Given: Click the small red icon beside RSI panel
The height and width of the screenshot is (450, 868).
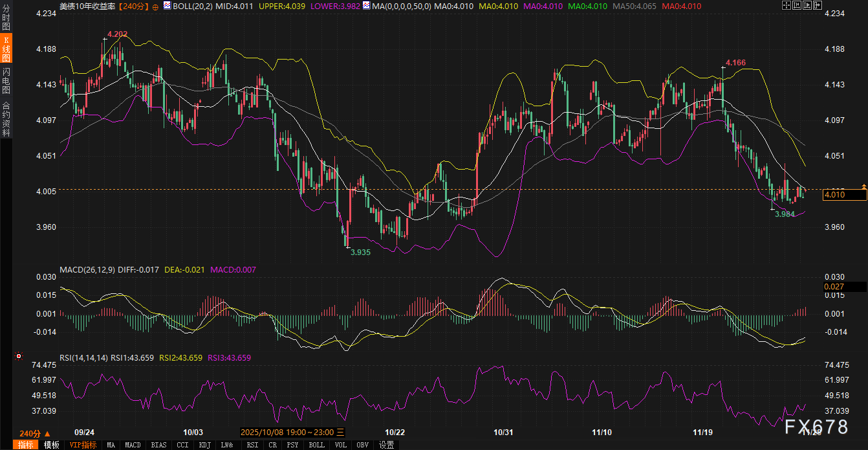Looking at the screenshot, I should coord(18,356).
